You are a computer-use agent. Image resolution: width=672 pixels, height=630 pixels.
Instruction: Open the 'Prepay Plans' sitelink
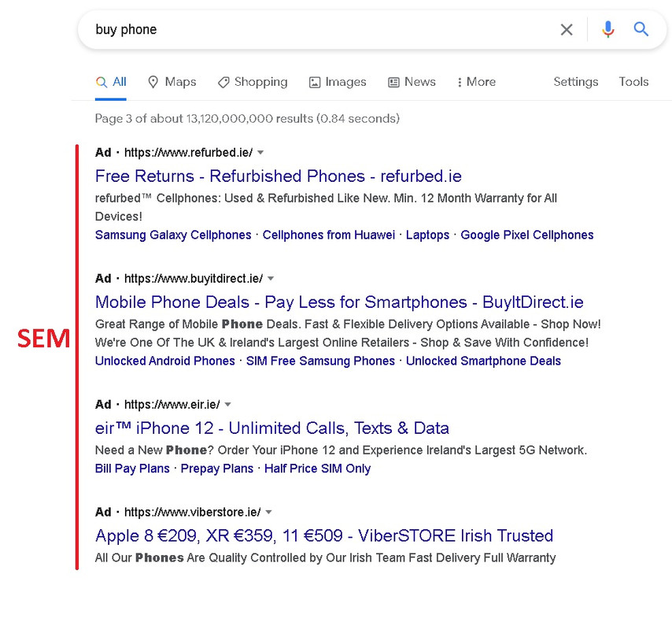[217, 469]
